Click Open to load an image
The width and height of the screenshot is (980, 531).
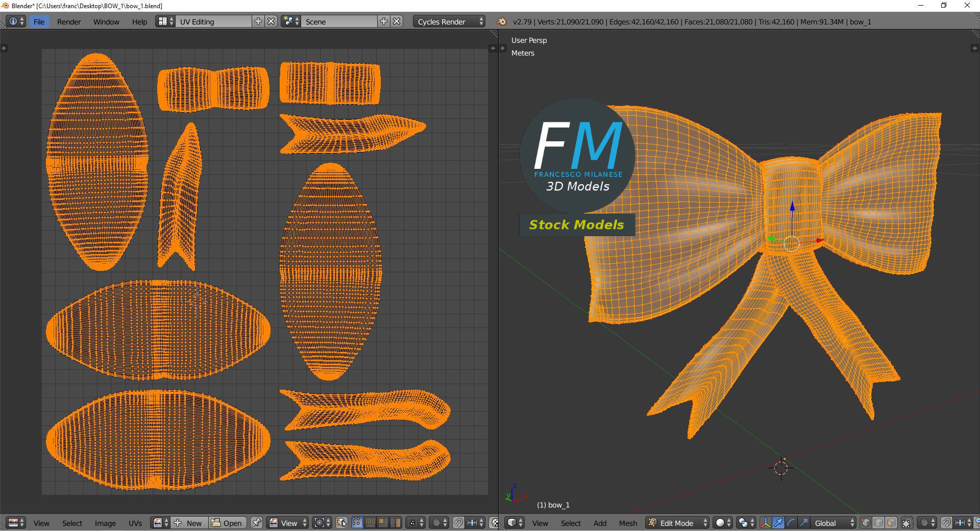pos(228,523)
